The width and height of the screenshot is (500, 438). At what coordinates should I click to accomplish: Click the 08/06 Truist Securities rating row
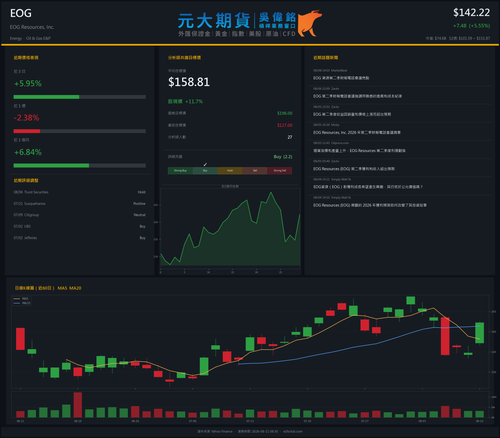(x=79, y=192)
